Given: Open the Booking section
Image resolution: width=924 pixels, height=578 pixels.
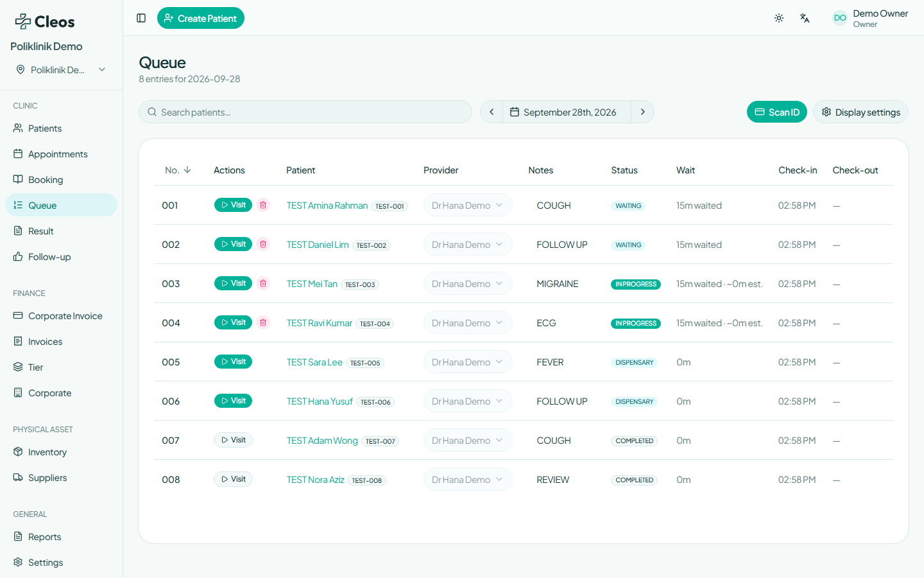Looking at the screenshot, I should pyautogui.click(x=61, y=180).
